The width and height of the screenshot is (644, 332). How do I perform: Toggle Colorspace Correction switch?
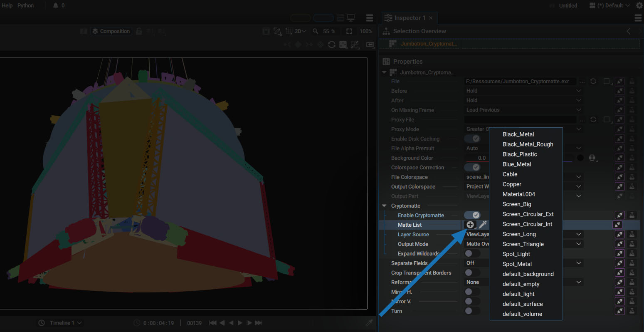[x=472, y=167]
